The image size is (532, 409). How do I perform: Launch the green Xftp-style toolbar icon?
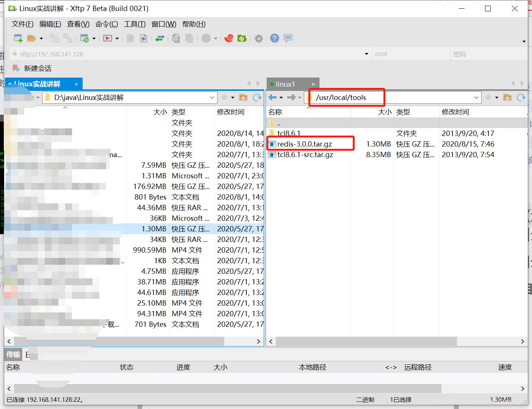click(x=242, y=38)
